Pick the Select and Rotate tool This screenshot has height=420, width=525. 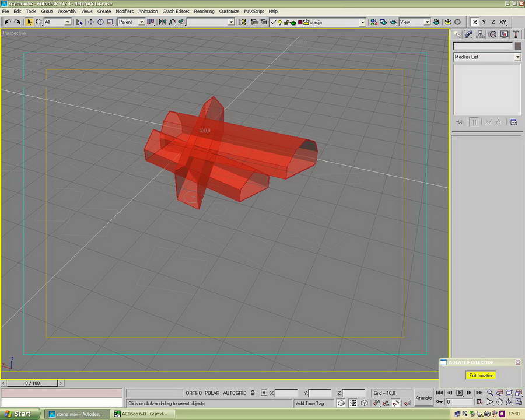tap(100, 22)
